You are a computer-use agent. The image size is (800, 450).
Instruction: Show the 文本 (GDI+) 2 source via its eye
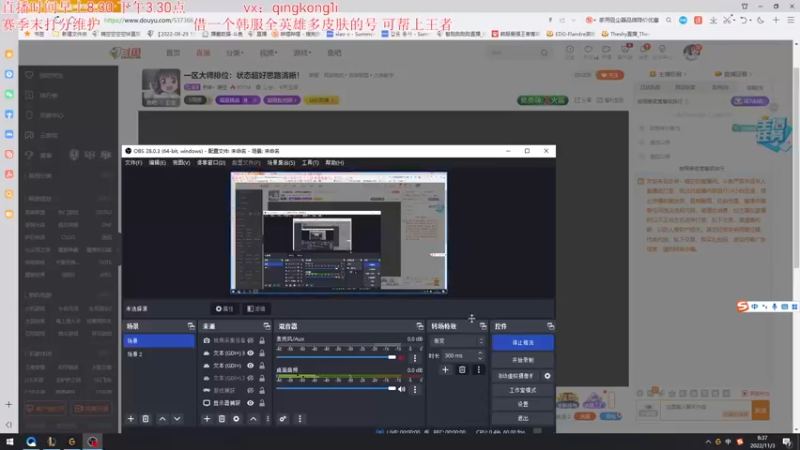click(251, 378)
